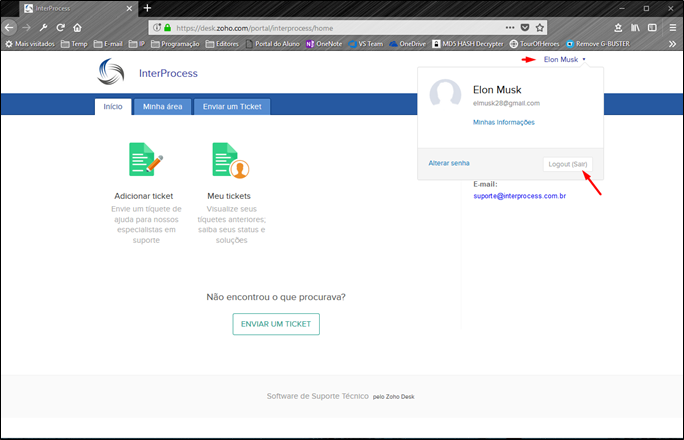Viewport: 684px width, 440px height.
Task: Open the VS Team bookmark
Action: click(366, 44)
